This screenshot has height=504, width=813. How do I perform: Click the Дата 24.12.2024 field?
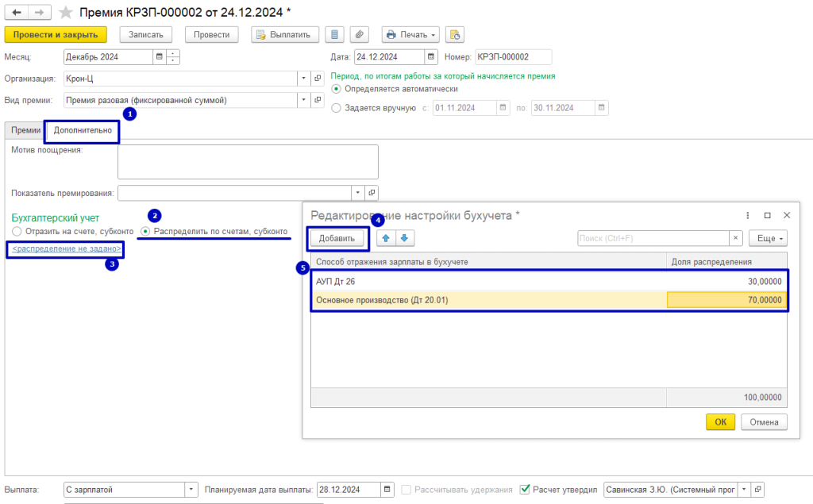click(389, 56)
